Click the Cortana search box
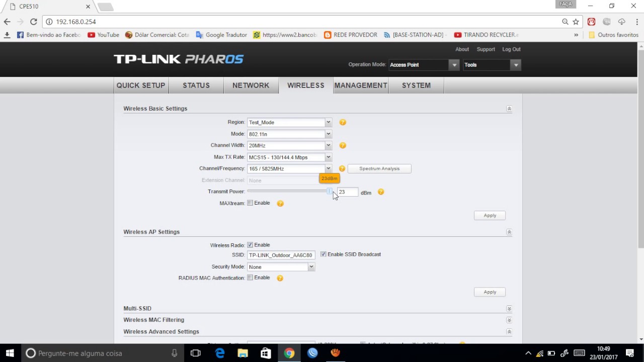Viewport: 644px width, 362px height. tap(103, 353)
